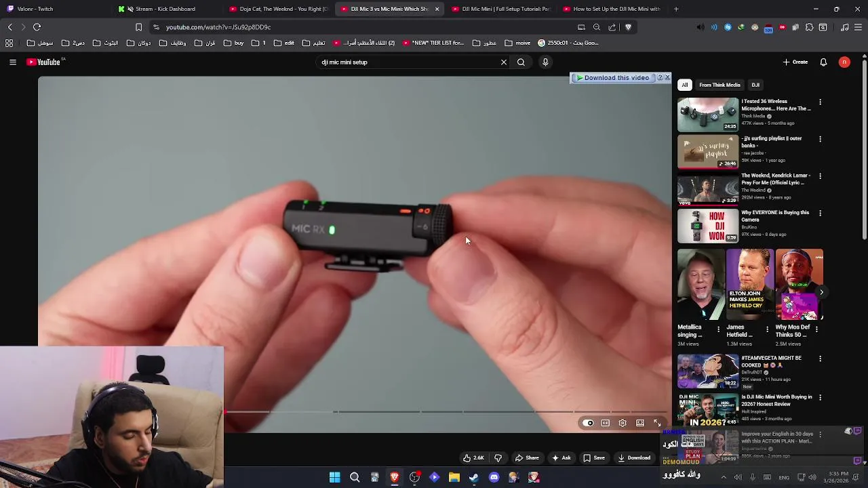Viewport: 868px width, 488px height.
Task: Open options for I Tested 36 Wireless Microphones
Action: click(x=821, y=102)
